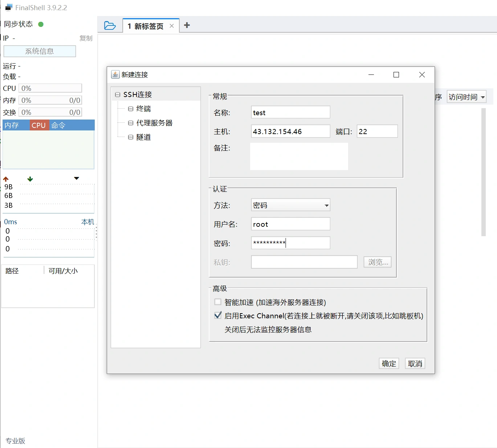This screenshot has width=497, height=448.
Task: Click the green upload arrow icon
Action: [x=30, y=179]
